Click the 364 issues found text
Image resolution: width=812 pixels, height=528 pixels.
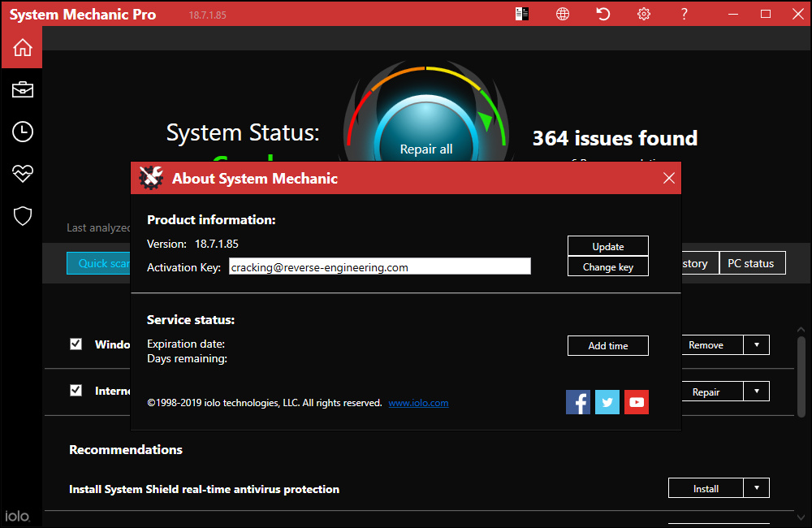(615, 138)
